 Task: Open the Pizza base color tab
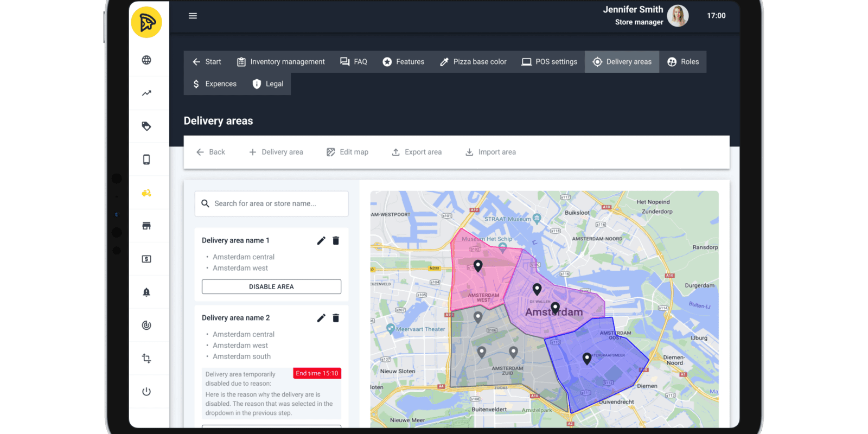473,62
